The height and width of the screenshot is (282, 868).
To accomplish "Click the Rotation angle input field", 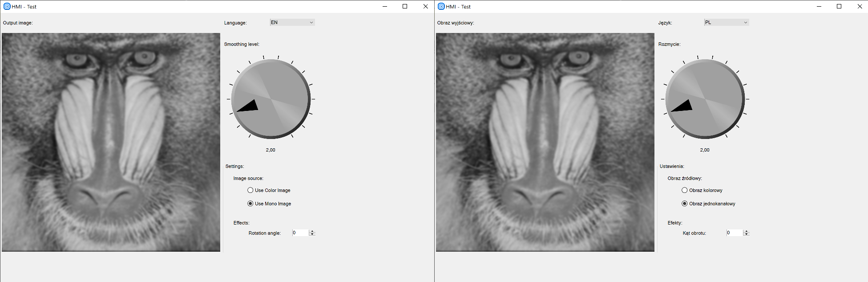I will click(x=300, y=233).
